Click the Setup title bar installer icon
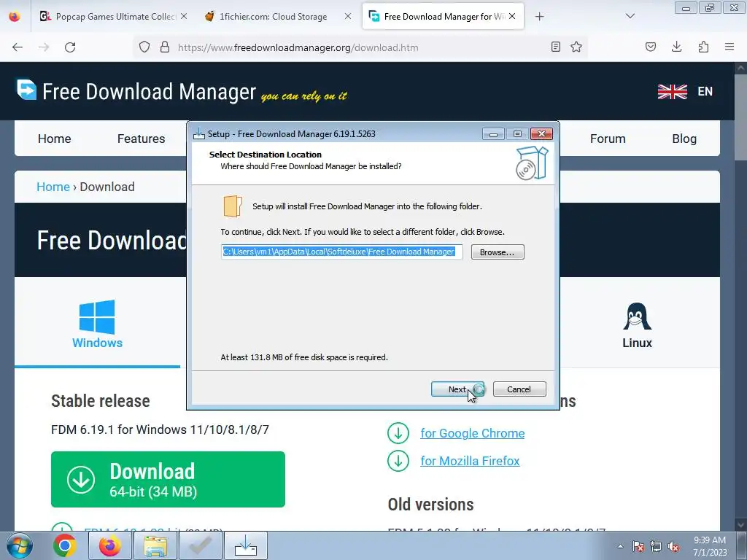 198,134
